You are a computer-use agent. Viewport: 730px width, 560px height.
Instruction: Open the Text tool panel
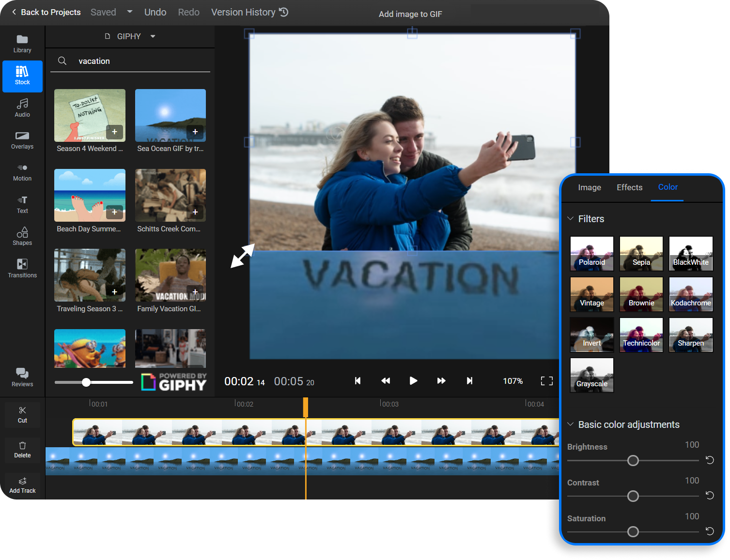(x=22, y=204)
